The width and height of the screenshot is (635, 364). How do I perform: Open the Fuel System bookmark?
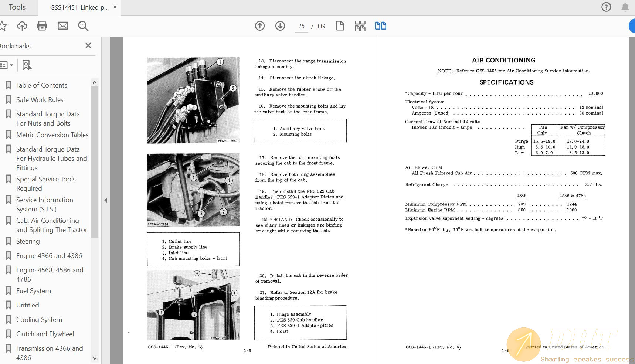[33, 291]
